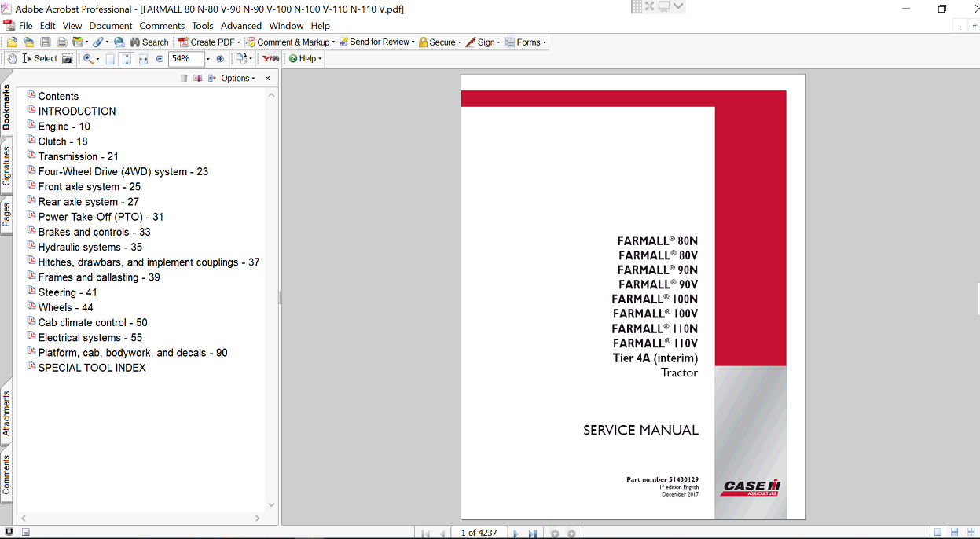Switch to the Pages side tab
The image size is (980, 539).
(6, 214)
